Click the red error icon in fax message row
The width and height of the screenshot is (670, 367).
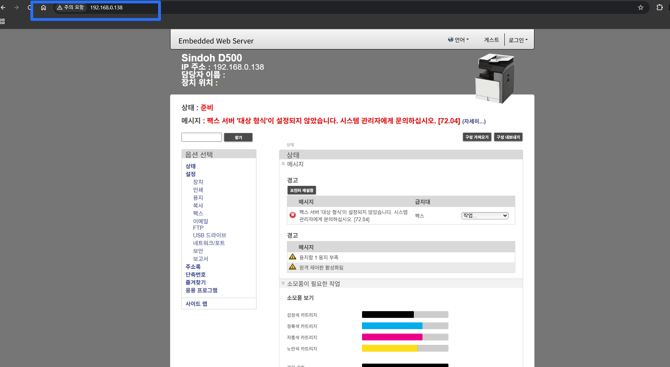point(293,215)
